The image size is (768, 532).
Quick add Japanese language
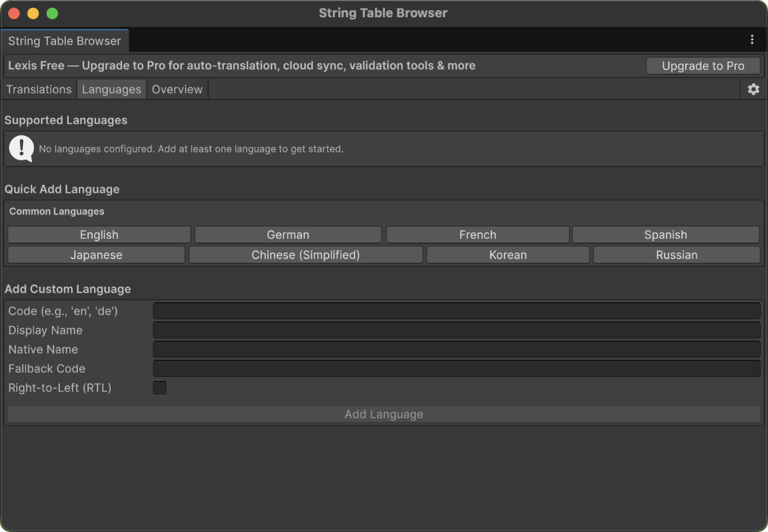pos(95,255)
